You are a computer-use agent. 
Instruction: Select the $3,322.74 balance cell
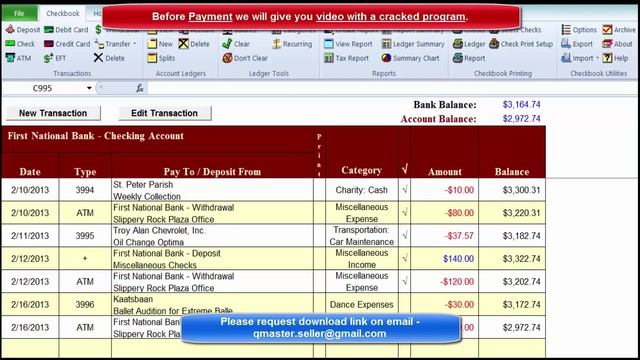pos(512,258)
